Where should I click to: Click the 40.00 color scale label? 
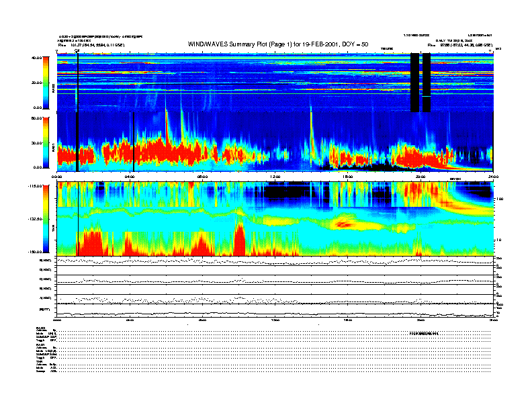pyautogui.click(x=37, y=58)
